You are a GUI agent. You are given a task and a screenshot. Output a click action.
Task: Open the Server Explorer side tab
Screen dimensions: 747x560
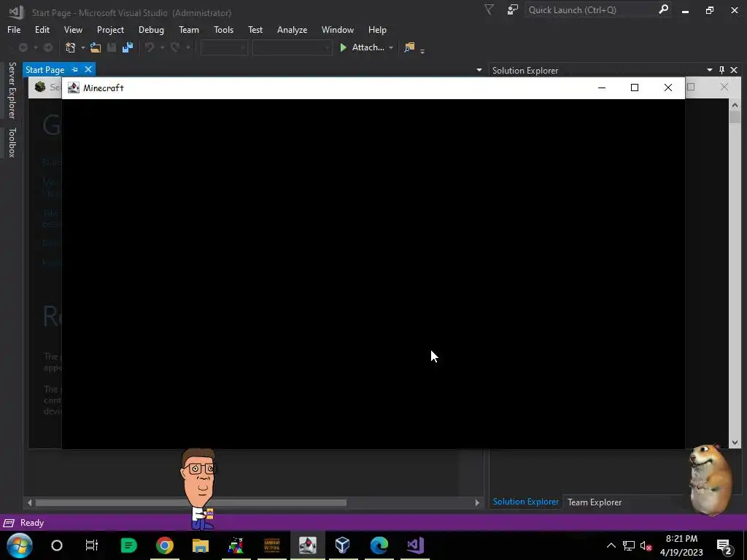pos(12,90)
